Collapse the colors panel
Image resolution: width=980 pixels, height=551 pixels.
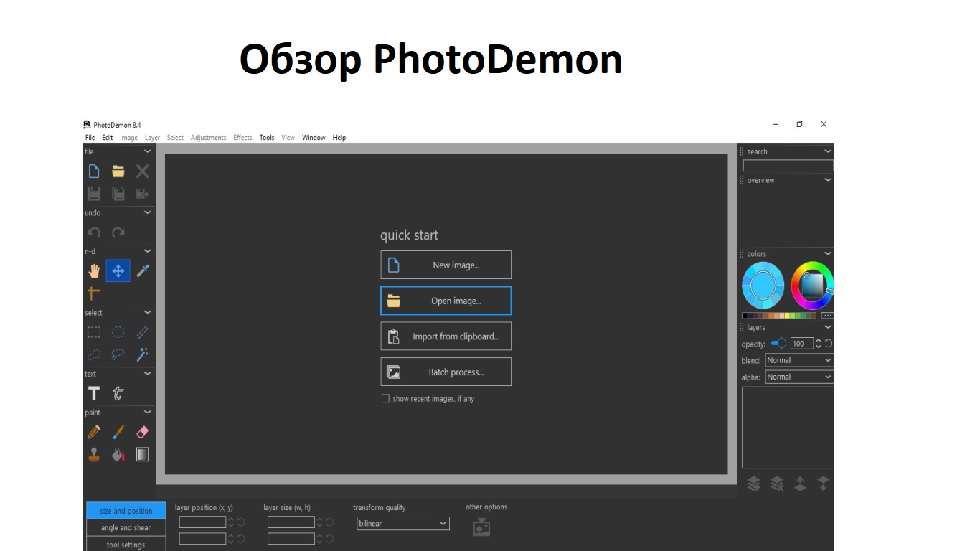pos(828,253)
